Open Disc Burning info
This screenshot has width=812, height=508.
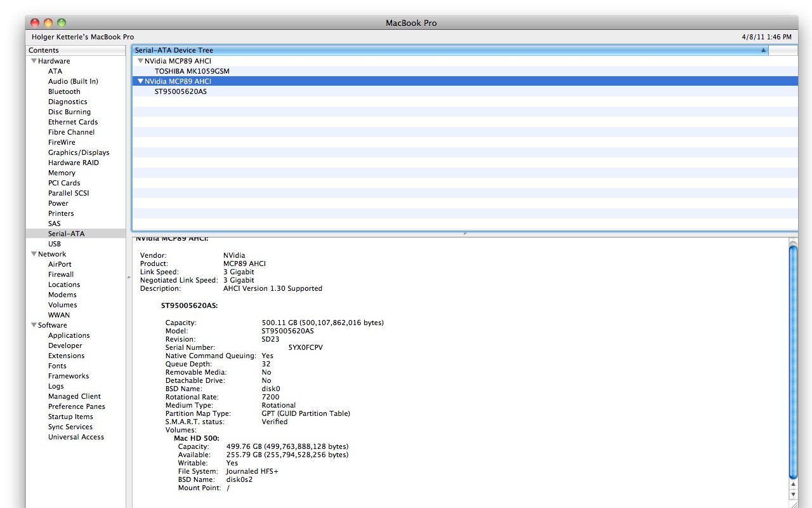point(69,112)
